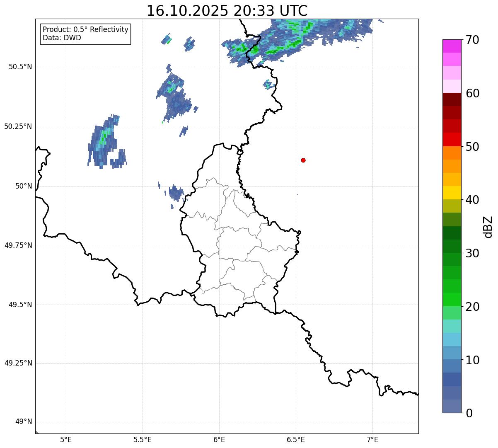Click 'Product: 0.5° Reflectivity' text

click(x=85, y=30)
